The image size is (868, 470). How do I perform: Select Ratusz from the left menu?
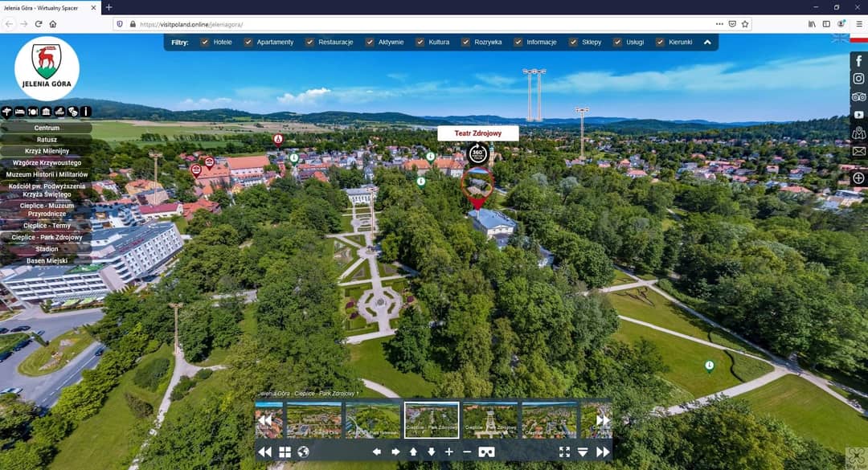click(x=47, y=140)
